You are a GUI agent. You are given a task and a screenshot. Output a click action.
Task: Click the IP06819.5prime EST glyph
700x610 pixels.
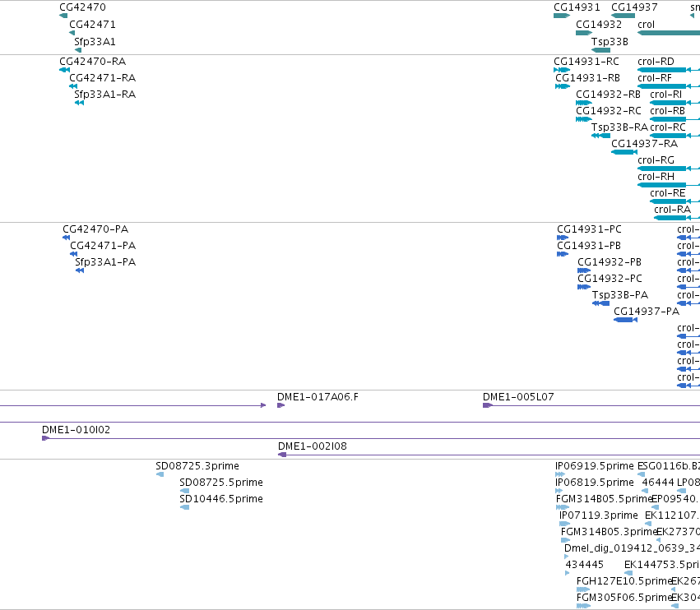point(559,491)
